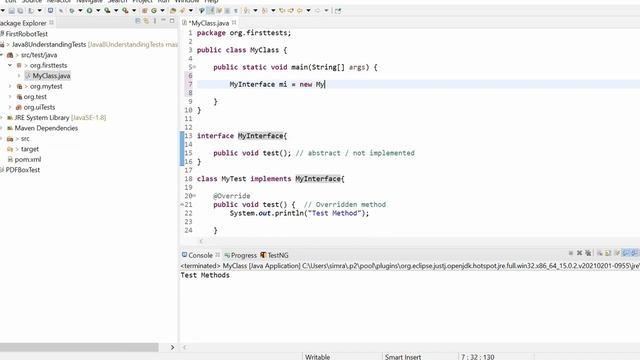Select the Package Explorer tab

[x=24, y=23]
